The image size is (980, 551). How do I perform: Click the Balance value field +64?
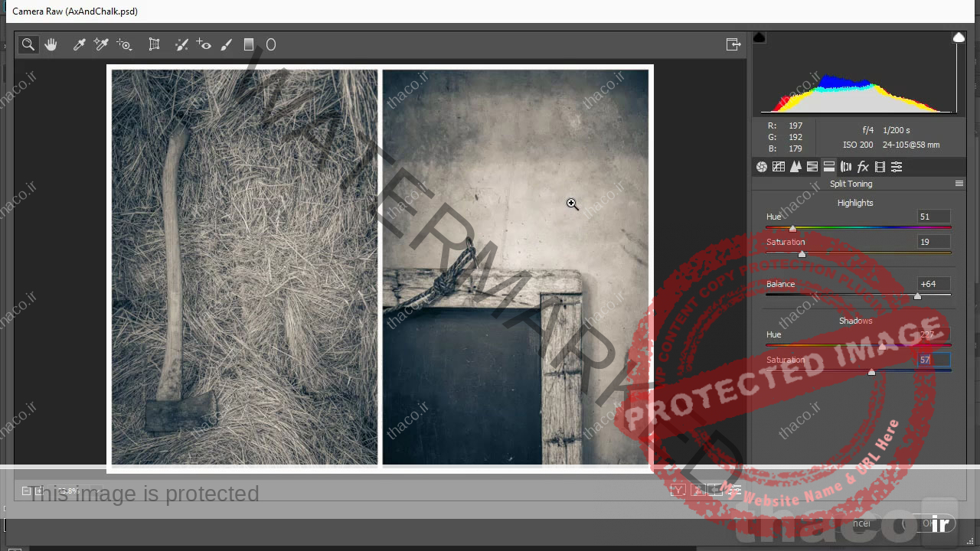click(934, 284)
